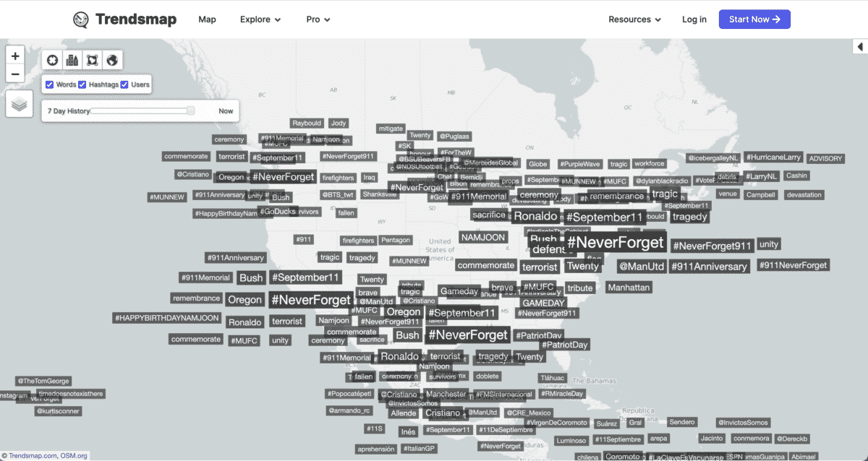This screenshot has width=868, height=461.
Task: Click the Pentagon trend tag
Action: point(396,240)
